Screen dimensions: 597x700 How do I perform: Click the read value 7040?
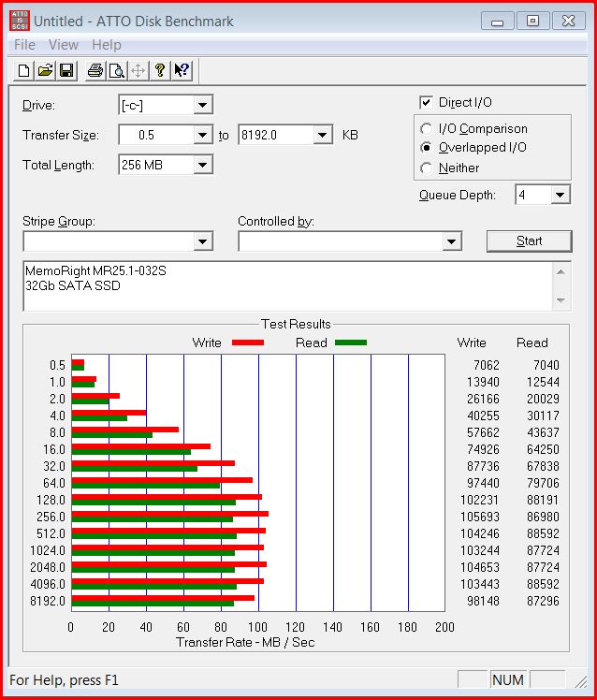tap(546, 365)
